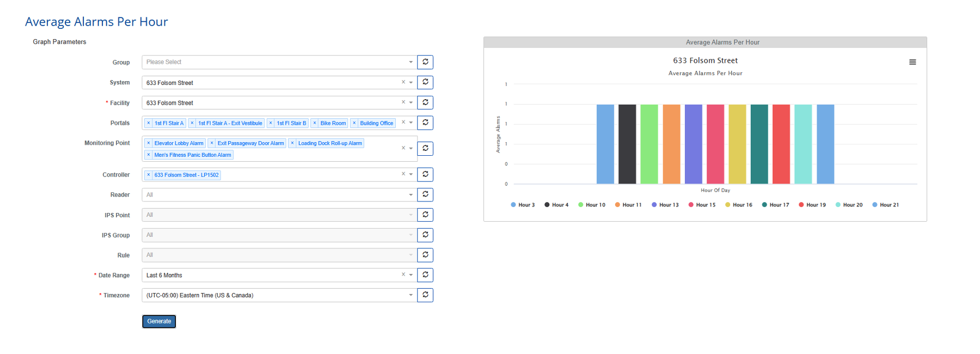Clear the Date Range selection
The height and width of the screenshot is (354, 980).
(x=403, y=274)
